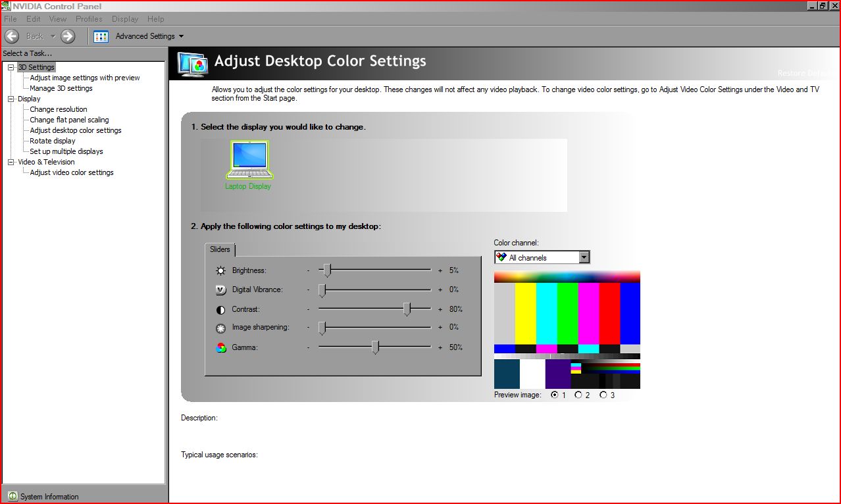Click the "Select a Task..." heading
841x504 pixels.
point(28,53)
